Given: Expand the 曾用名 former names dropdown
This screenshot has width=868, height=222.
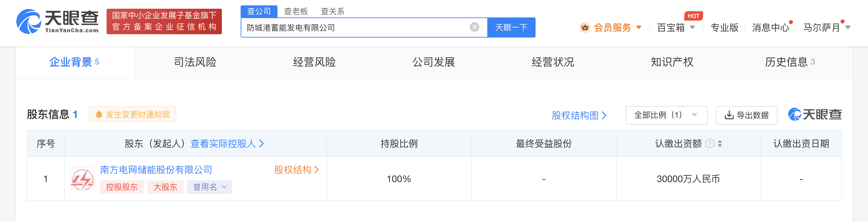Looking at the screenshot, I should coord(209,187).
